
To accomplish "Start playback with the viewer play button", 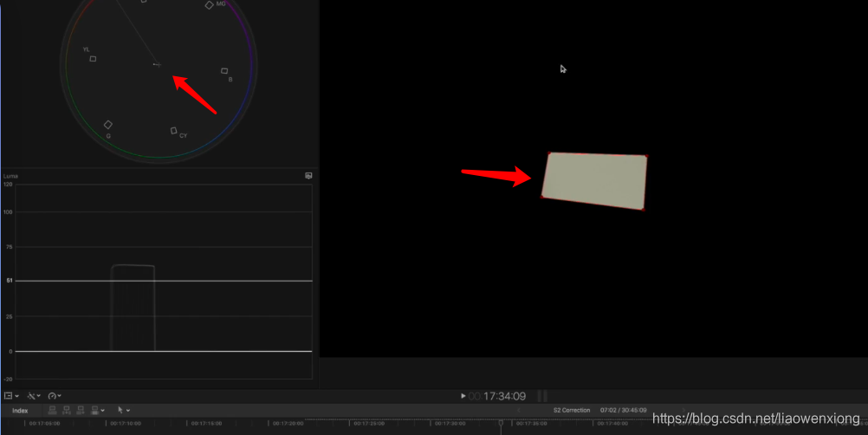I will coord(463,396).
